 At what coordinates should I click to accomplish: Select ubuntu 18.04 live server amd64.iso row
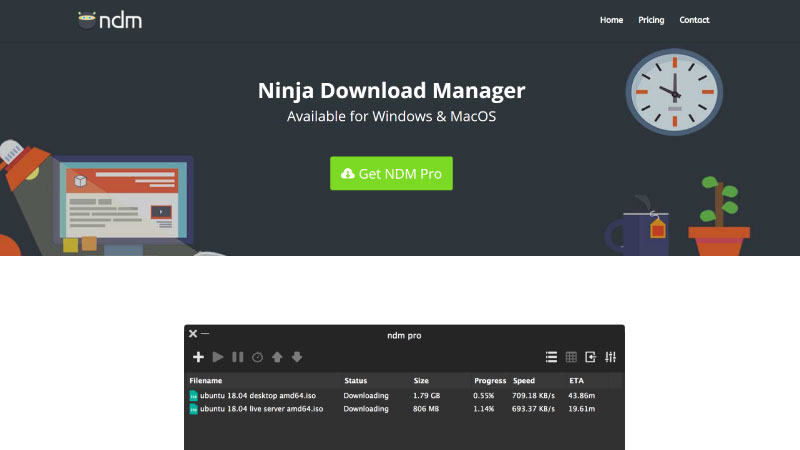coord(262,409)
